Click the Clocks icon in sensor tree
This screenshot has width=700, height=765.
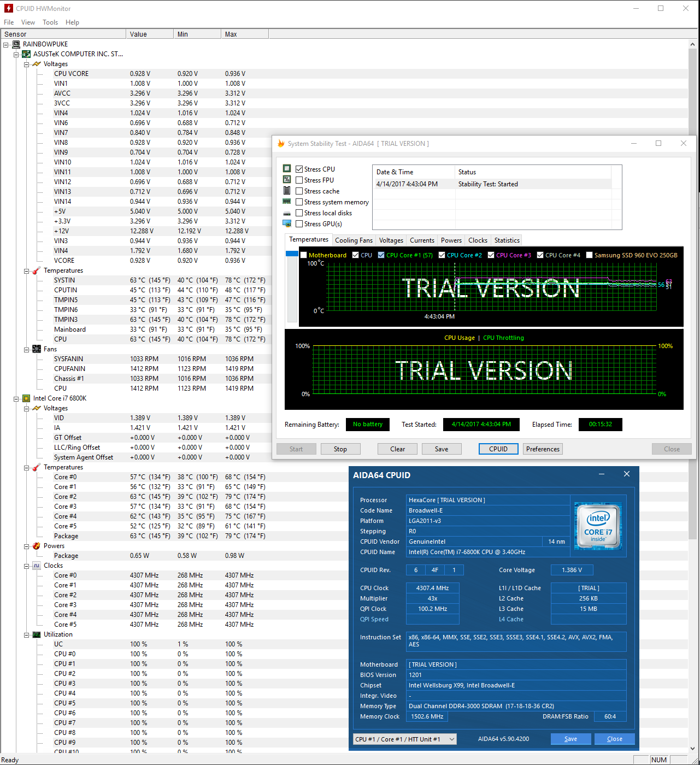click(37, 566)
